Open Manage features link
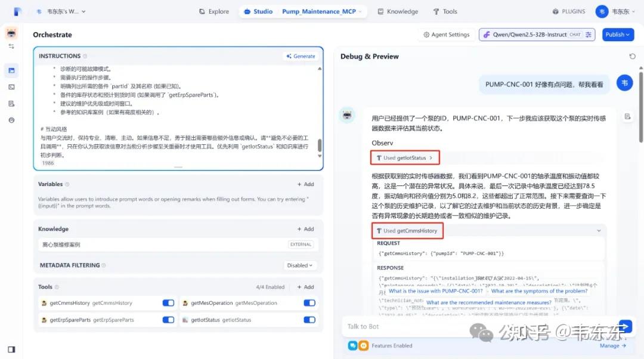Viewport: 644px width, 359px height. point(613,346)
